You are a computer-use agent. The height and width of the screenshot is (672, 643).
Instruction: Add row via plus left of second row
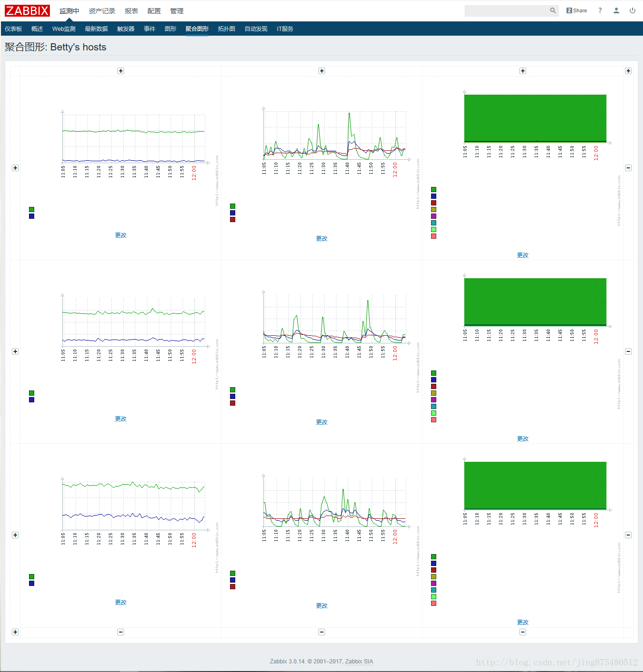15,351
